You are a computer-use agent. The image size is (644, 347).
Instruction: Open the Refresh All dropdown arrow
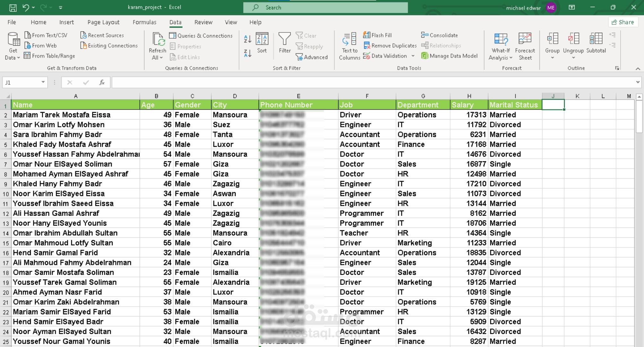(157, 58)
